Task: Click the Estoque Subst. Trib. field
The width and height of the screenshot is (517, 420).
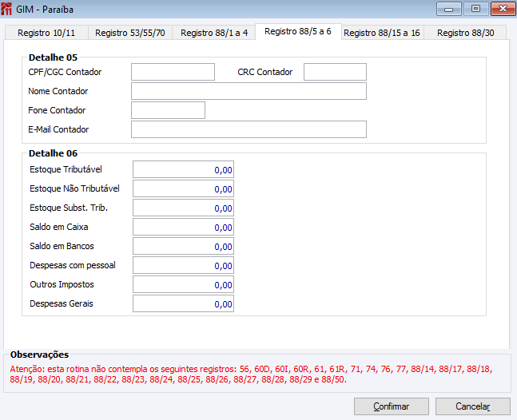Action: pos(183,208)
